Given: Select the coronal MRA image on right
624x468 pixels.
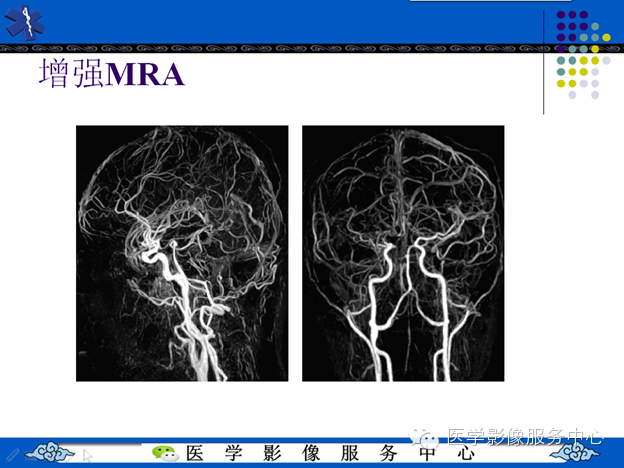Looking at the screenshot, I should pos(403,254).
